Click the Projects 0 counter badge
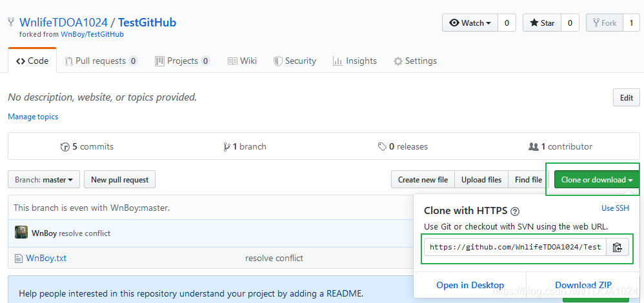The width and height of the screenshot is (644, 303). (205, 61)
